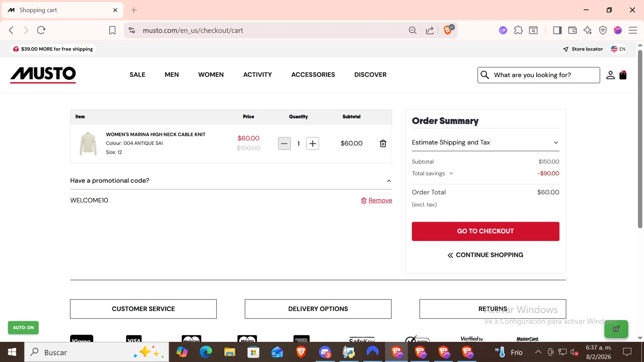Open the shopping bag icon
The width and height of the screenshot is (644, 362).
(623, 75)
